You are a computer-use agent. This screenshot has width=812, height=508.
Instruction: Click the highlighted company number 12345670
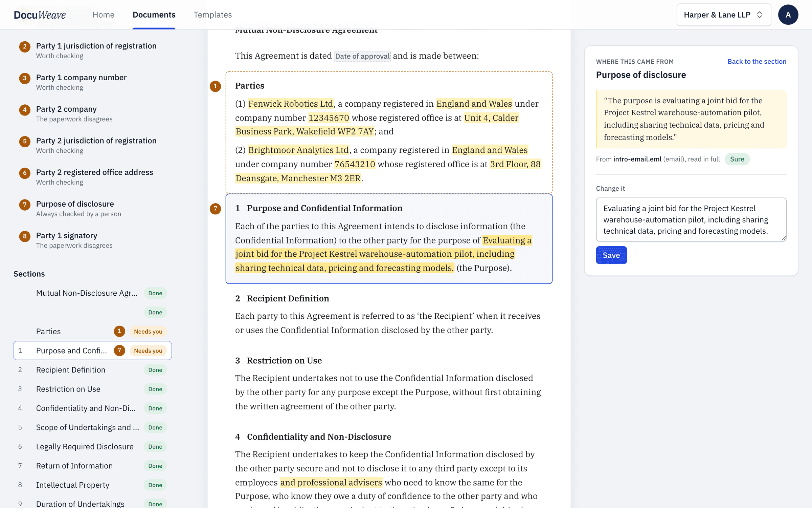pos(329,118)
